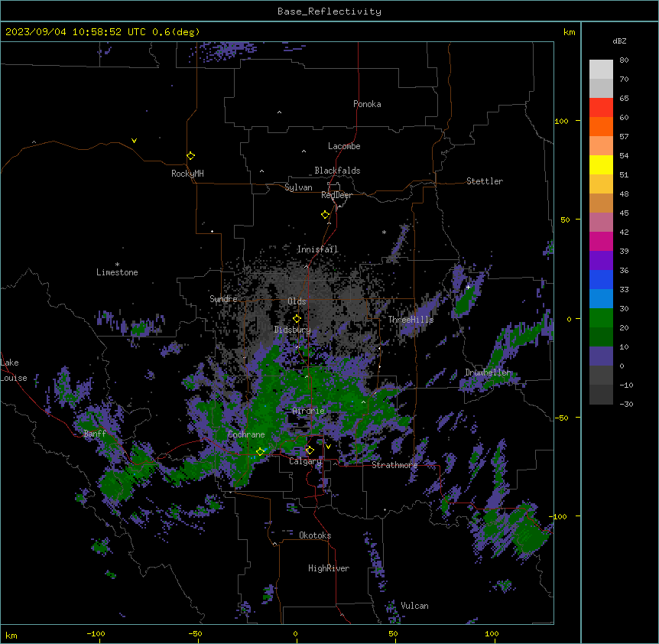Click the Sylvan label on the map
659x644 pixels.
(298, 187)
